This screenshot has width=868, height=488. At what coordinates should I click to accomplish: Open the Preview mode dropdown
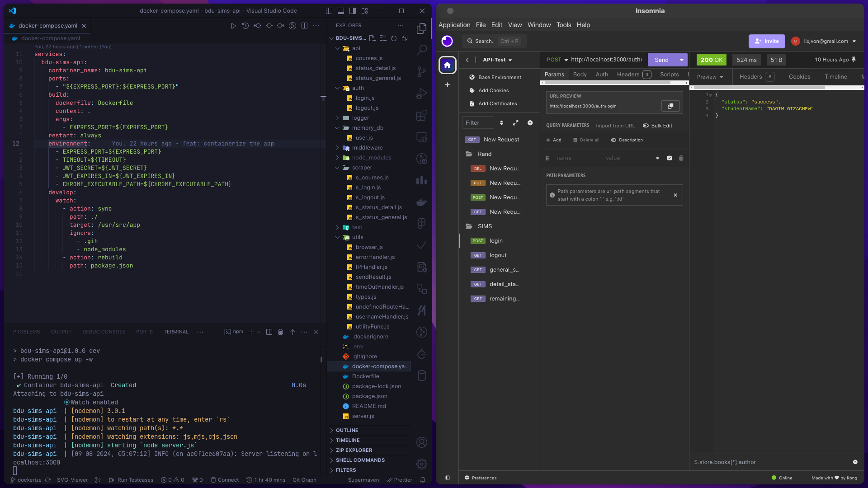pyautogui.click(x=710, y=77)
